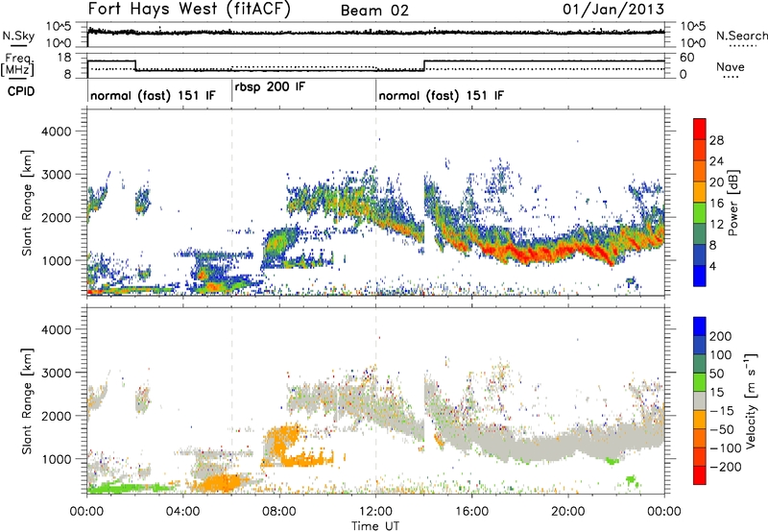Click the frequency step-up at 14:00

click(x=423, y=65)
